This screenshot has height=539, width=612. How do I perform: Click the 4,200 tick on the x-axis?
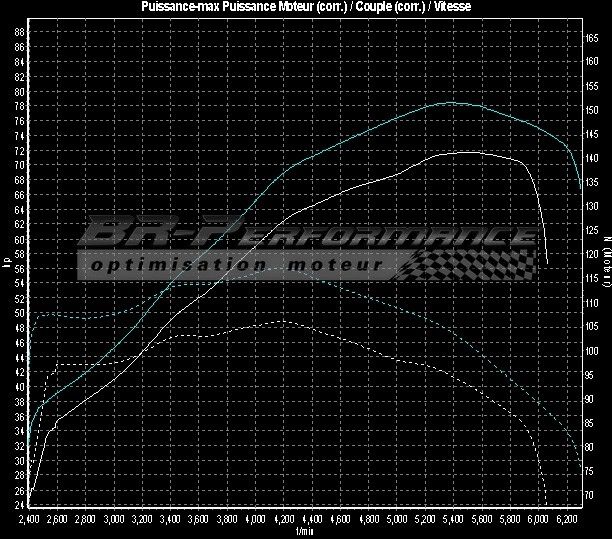pyautogui.click(x=284, y=520)
